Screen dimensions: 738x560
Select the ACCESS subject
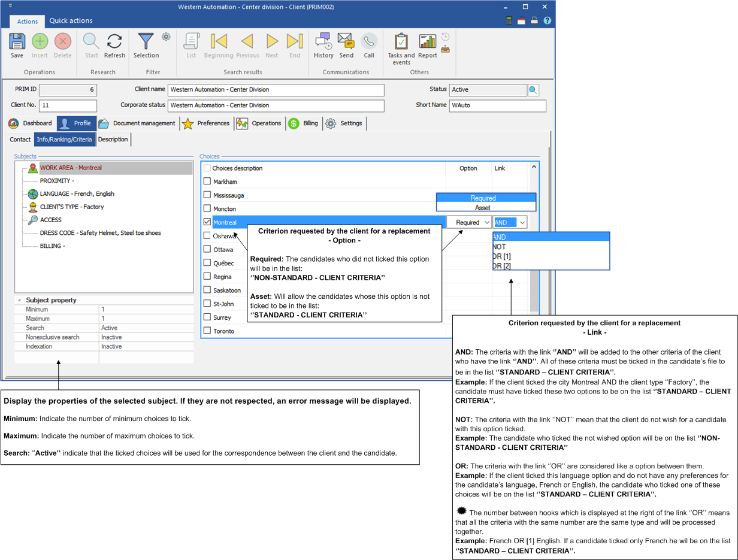[x=51, y=220]
